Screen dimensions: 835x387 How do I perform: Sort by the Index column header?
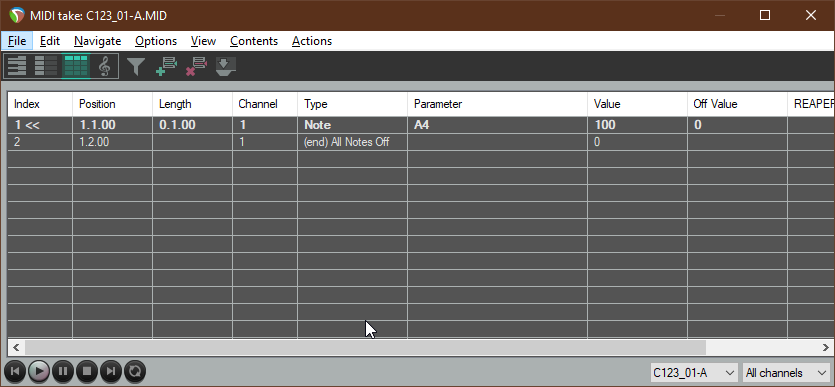click(x=40, y=104)
